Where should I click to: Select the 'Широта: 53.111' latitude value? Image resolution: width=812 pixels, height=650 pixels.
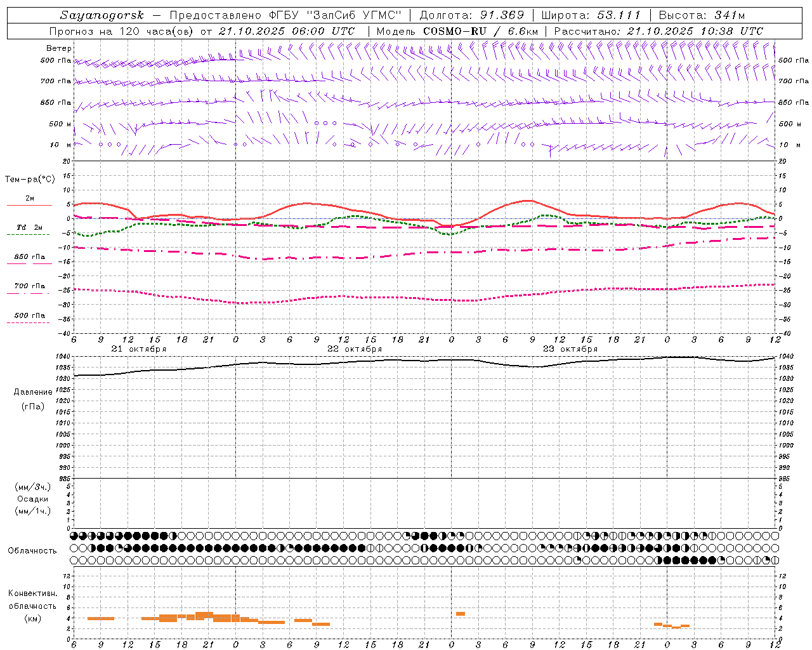pyautogui.click(x=591, y=15)
